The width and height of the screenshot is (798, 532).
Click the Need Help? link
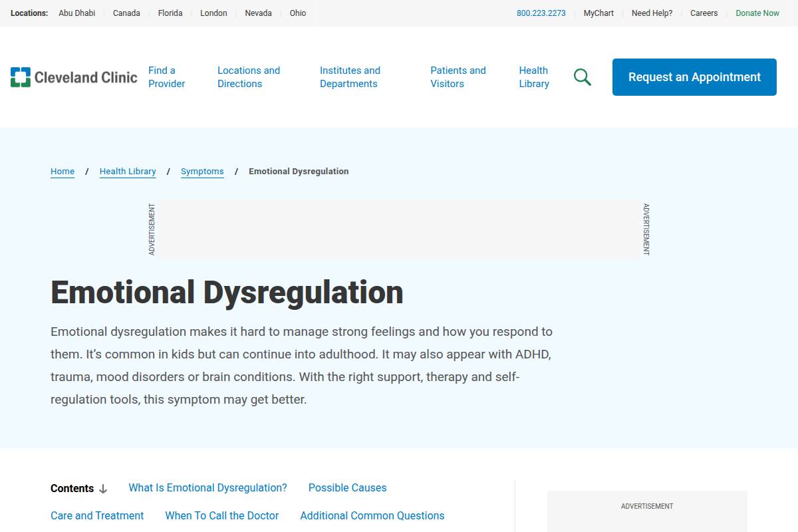click(x=652, y=13)
